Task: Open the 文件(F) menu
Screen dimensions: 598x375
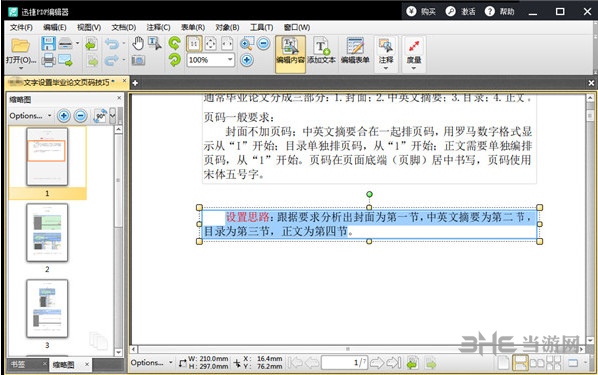Action: coord(21,27)
